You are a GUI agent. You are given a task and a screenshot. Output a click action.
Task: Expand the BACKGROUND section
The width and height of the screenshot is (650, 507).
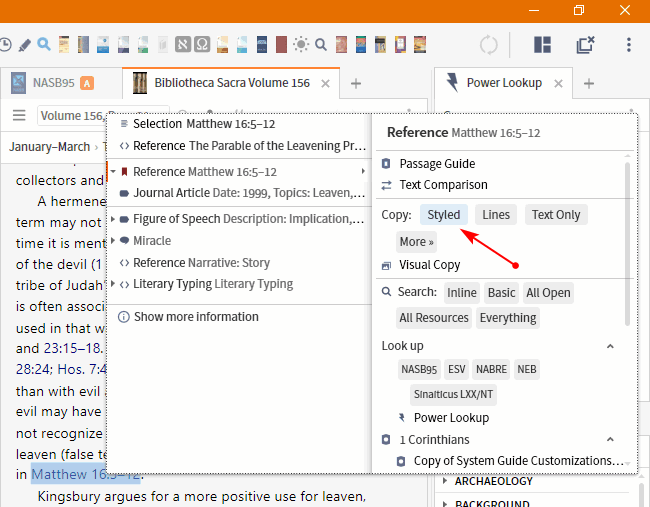coord(445,504)
